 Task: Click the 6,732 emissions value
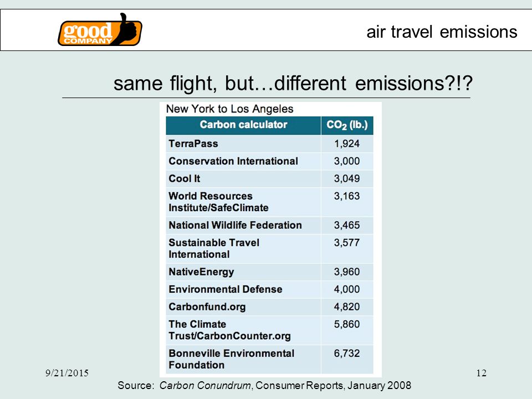347,354
